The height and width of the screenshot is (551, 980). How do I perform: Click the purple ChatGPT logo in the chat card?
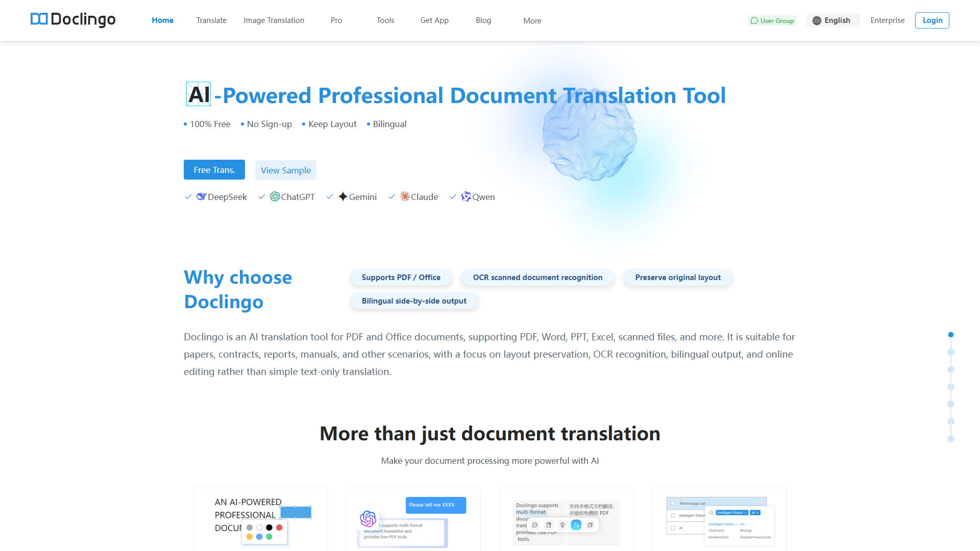click(x=368, y=519)
